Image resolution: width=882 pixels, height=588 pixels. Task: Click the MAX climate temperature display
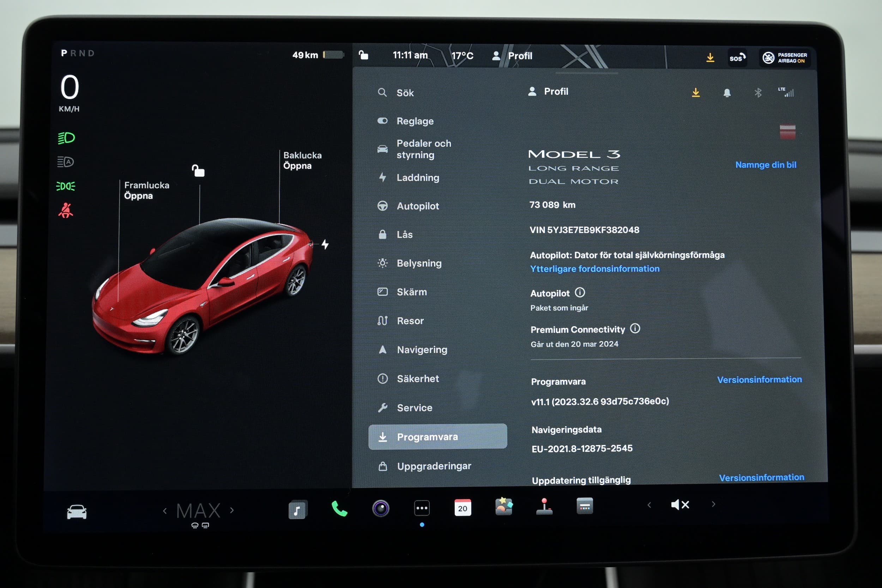click(198, 511)
